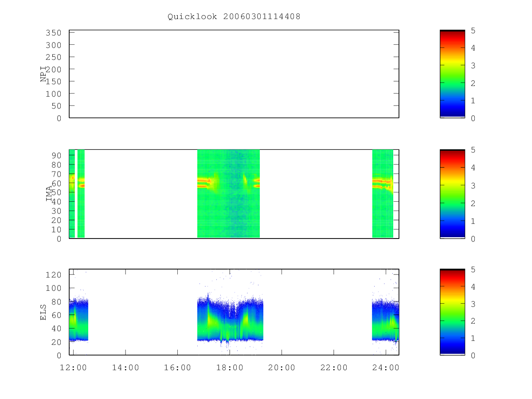Click the 12:00 time tick label

[74, 368]
